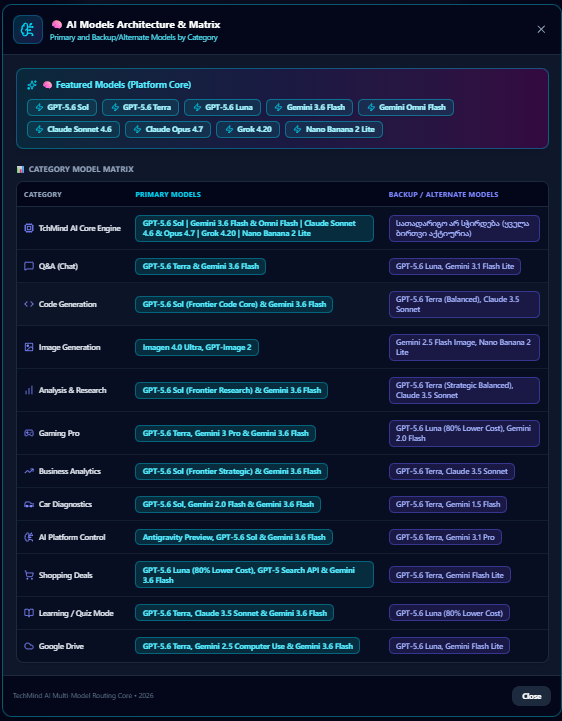Viewport: 562px width, 721px height.
Task: Click the Frontier Strategic primary badge
Action: pyautogui.click(x=231, y=471)
